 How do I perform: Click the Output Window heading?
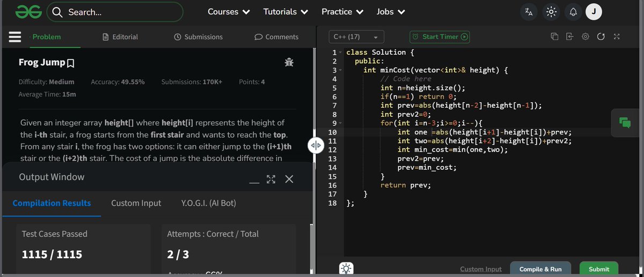(x=52, y=177)
